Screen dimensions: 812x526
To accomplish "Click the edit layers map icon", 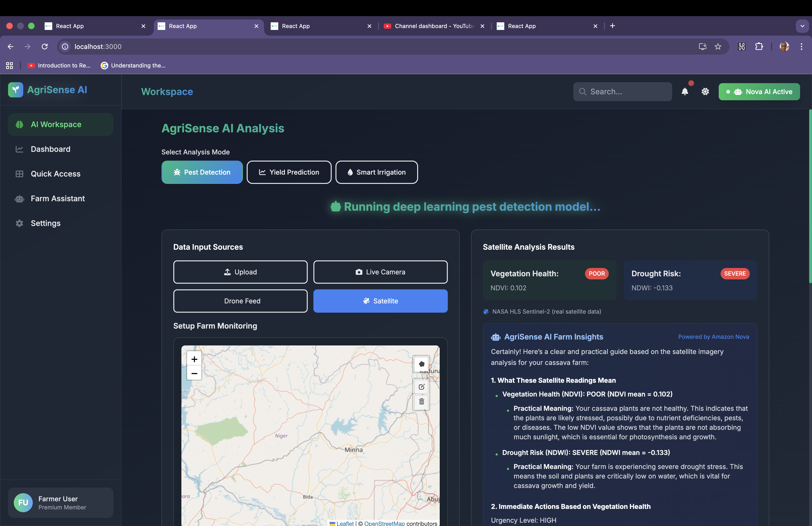I will click(421, 387).
